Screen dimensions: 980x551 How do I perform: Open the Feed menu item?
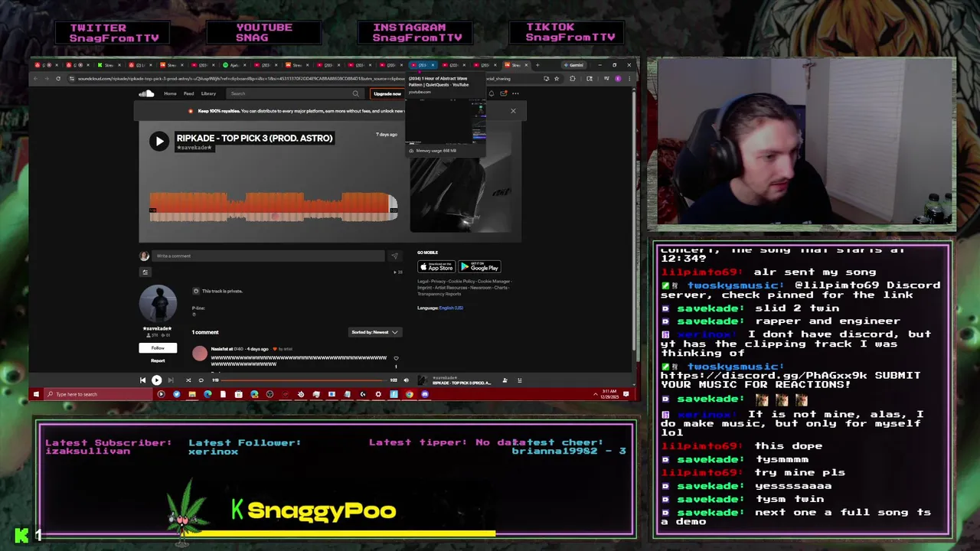(188, 93)
